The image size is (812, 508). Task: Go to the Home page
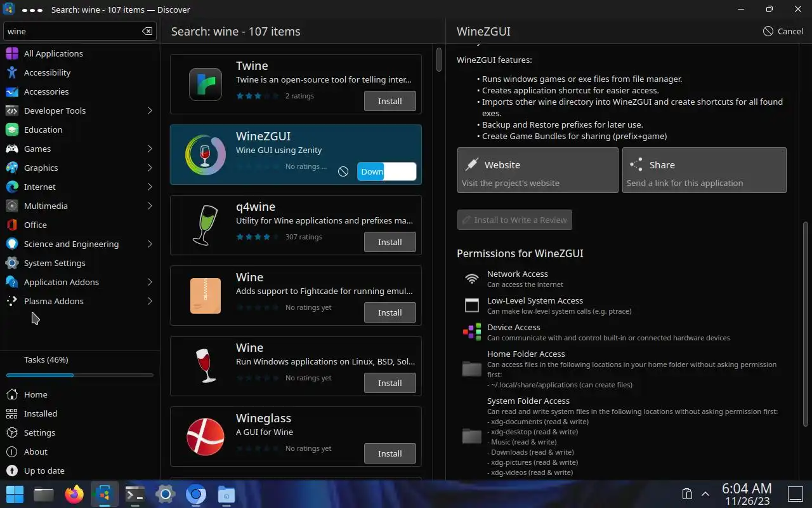(79, 394)
